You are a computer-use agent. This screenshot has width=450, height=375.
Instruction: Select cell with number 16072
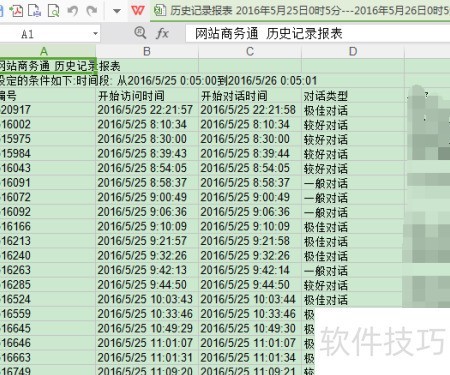click(x=48, y=197)
